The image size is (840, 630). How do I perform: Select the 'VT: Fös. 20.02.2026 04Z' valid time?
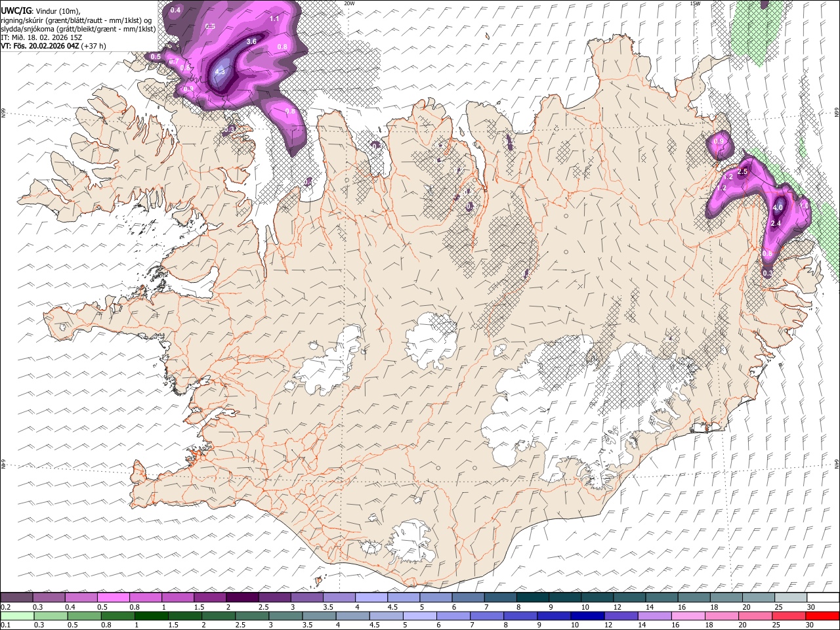click(x=40, y=46)
